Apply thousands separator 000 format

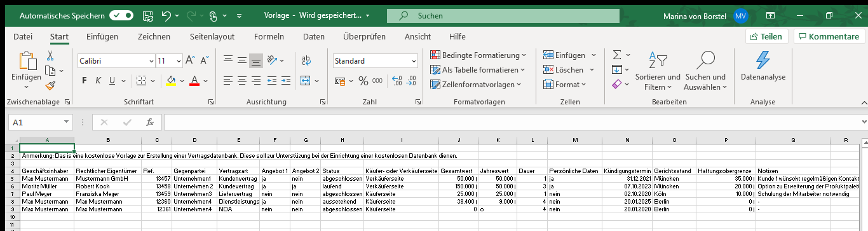tap(377, 81)
